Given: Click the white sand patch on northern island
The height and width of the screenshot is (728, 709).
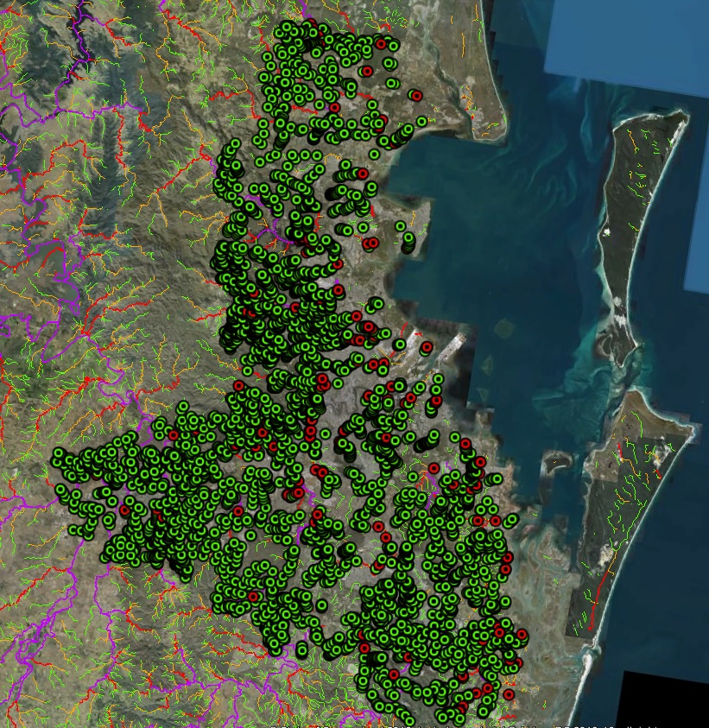Looking at the screenshot, I should (x=607, y=231).
